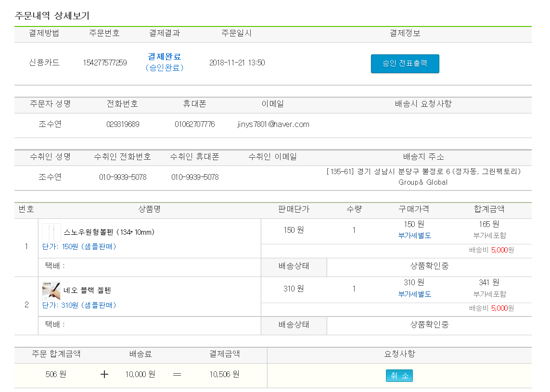Viewport: 550px width, 392px height.
Task: Select orderer mobile number 01062707776
Action: [195, 124]
